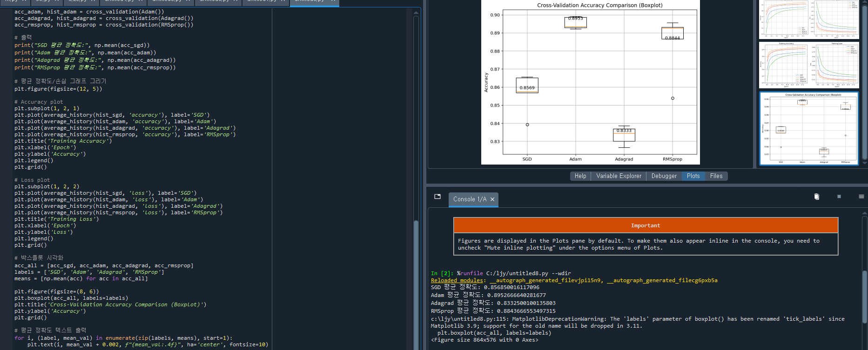
Task: Click code line 'plt.boxplot(acc_all, labels=labels)'
Action: (x=71, y=298)
